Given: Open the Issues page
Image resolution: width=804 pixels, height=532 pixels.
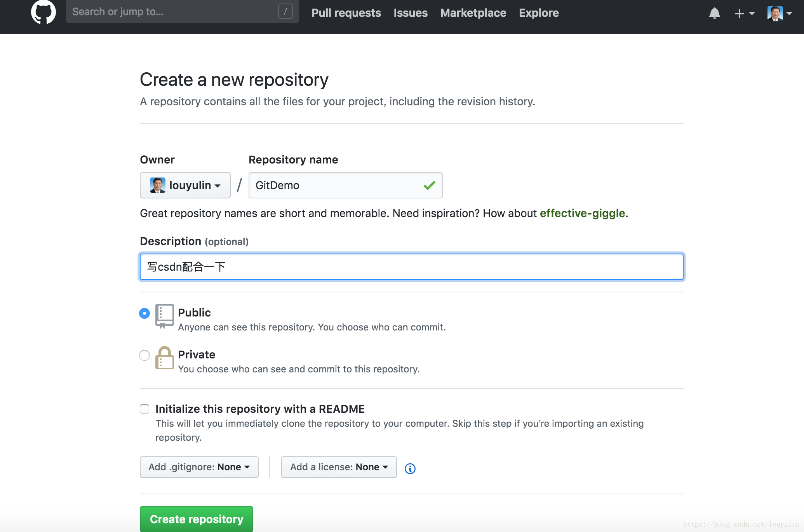Looking at the screenshot, I should pos(410,13).
